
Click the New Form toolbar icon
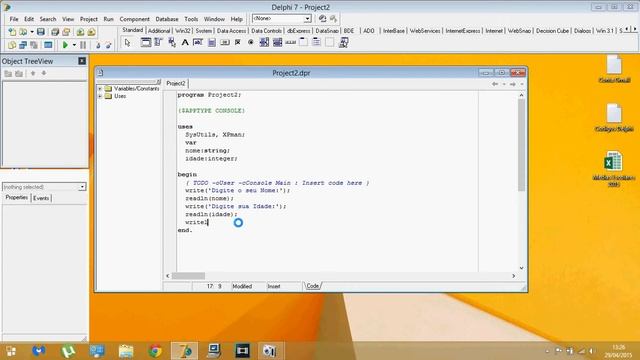[x=48, y=45]
